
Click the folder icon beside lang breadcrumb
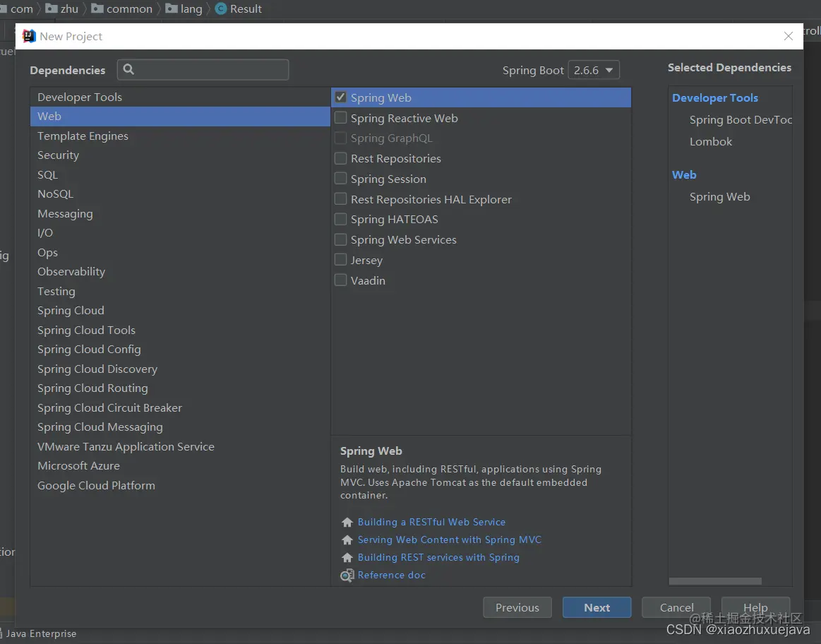172,8
